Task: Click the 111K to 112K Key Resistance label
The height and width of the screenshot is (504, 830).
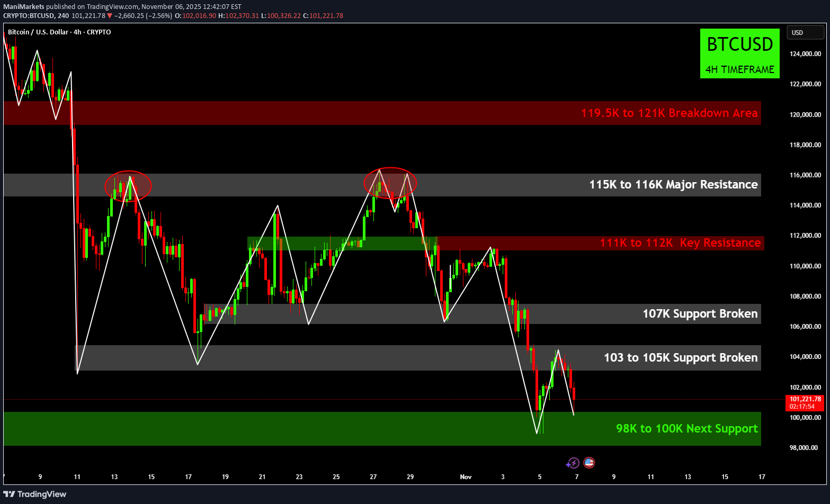Action: 680,243
